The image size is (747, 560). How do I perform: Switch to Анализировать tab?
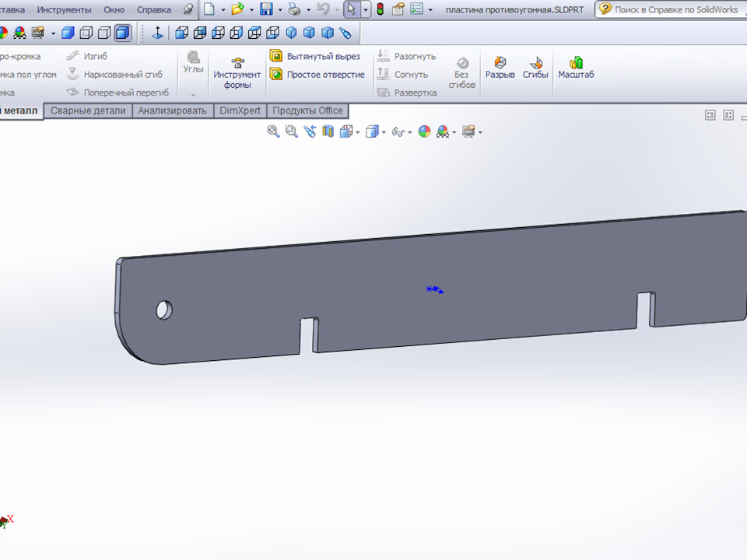(x=173, y=110)
